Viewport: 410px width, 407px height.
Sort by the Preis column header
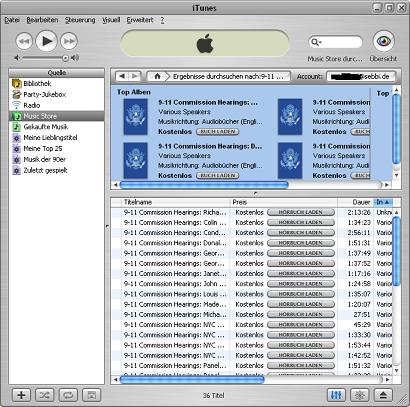point(284,202)
